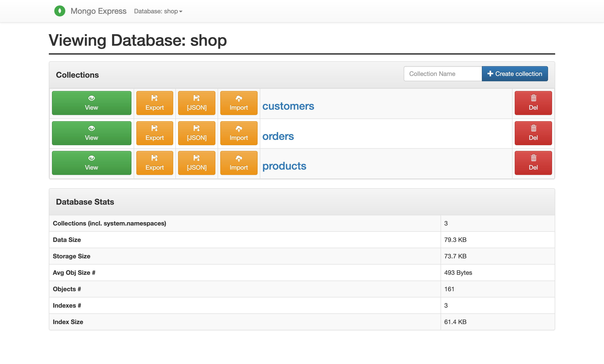Select the 'Viewing Database: shop' heading
This screenshot has width=604, height=364.
(138, 40)
